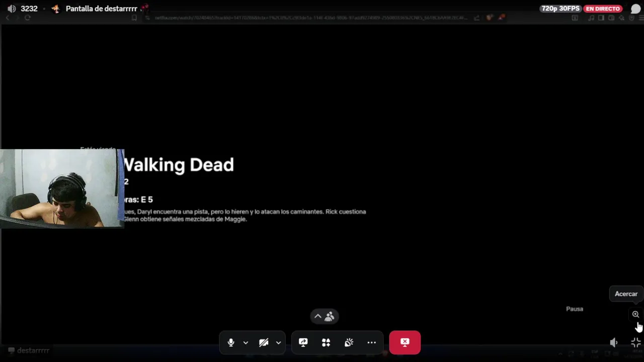644x362 pixels.
Task: Open more options (three dots)
Action: [372, 342]
